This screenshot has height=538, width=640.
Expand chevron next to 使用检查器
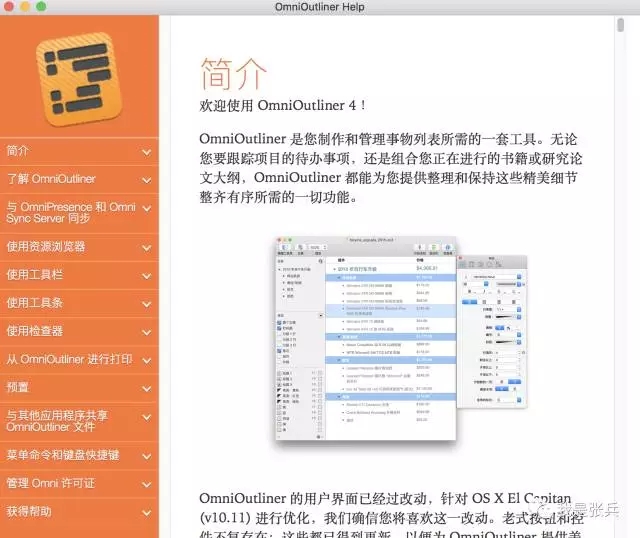point(147,332)
